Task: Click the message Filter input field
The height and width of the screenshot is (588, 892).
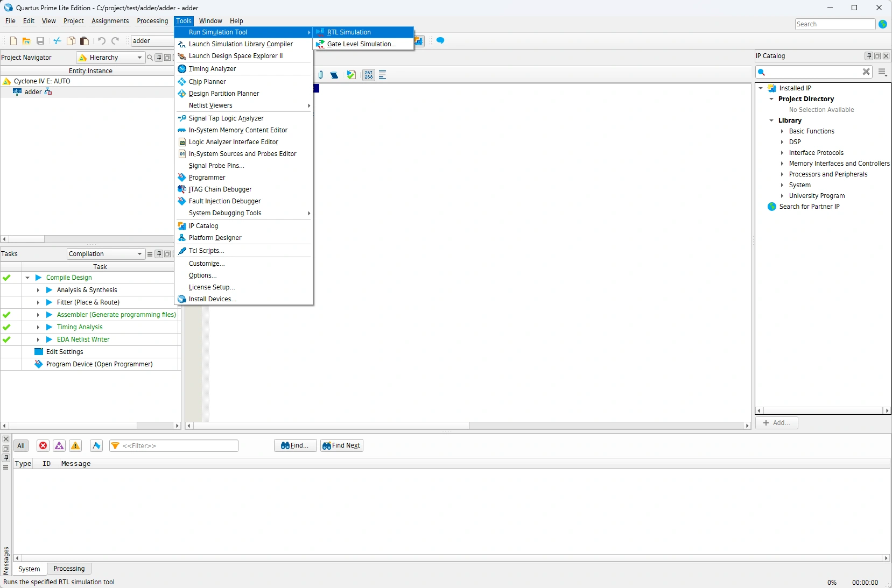Action: (x=179, y=446)
